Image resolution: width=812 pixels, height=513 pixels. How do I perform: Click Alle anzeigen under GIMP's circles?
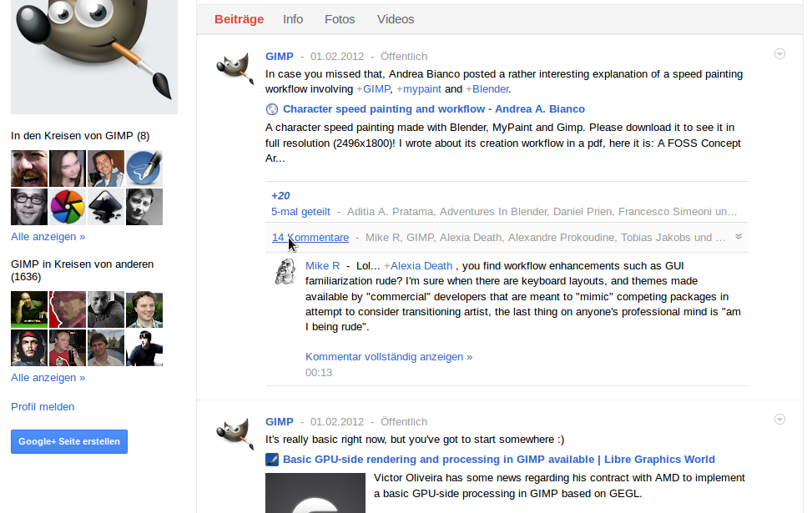[48, 237]
